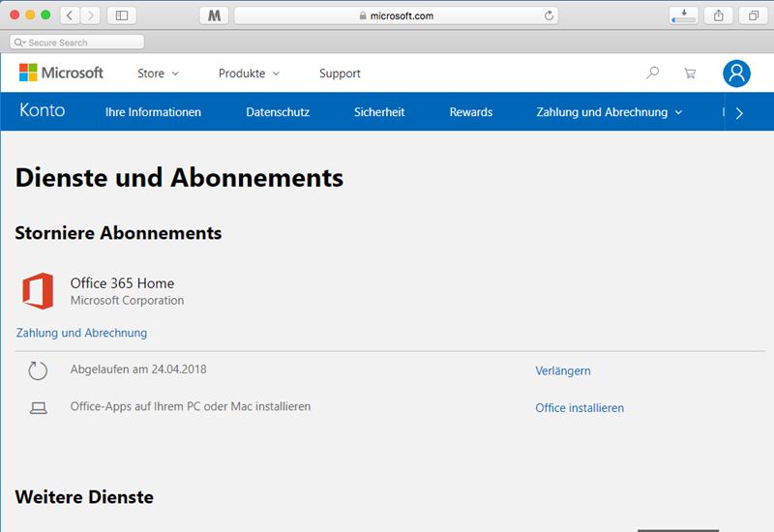Click the Weitere Dienste heading
This screenshot has width=774, height=532.
pyautogui.click(x=84, y=497)
